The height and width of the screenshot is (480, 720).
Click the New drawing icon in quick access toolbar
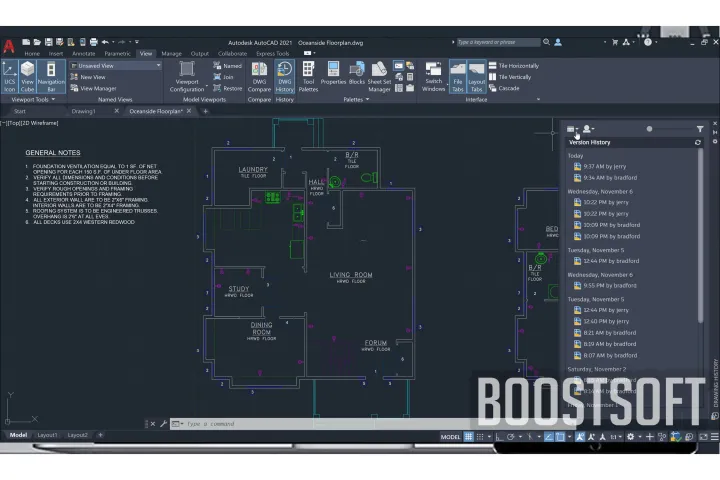click(26, 42)
